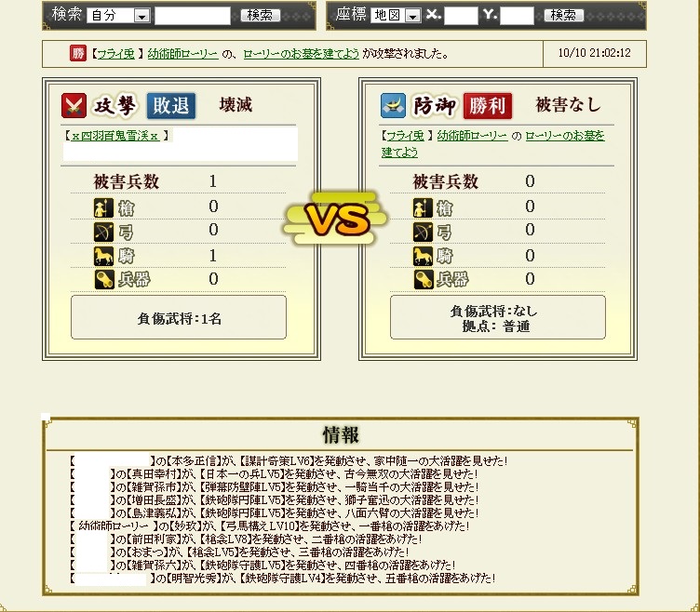Image resolution: width=700 pixels, height=612 pixels.
Task: Open the 地図 coordinate type dropdown
Action: coord(396,16)
